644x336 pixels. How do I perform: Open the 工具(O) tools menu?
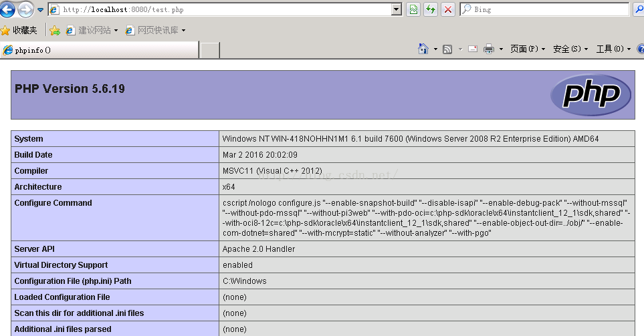[613, 49]
